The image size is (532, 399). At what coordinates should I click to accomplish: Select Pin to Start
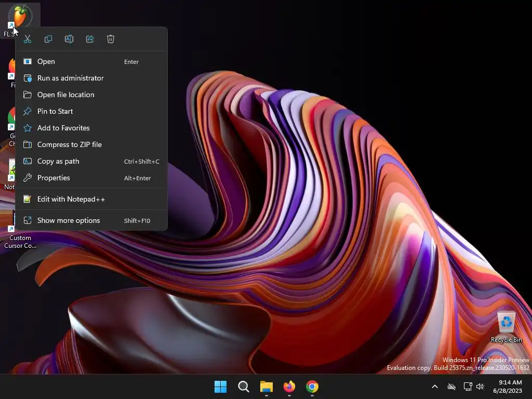pyautogui.click(x=91, y=111)
